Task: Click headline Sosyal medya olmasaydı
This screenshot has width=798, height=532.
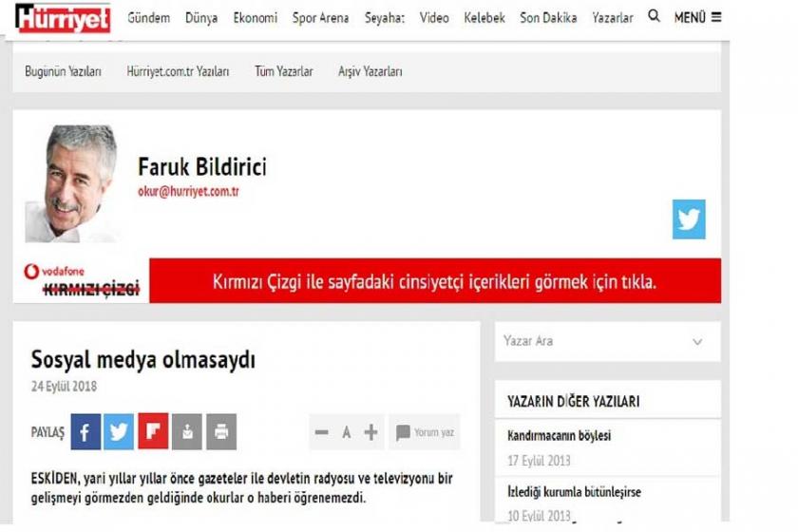Action: pyautogui.click(x=143, y=360)
